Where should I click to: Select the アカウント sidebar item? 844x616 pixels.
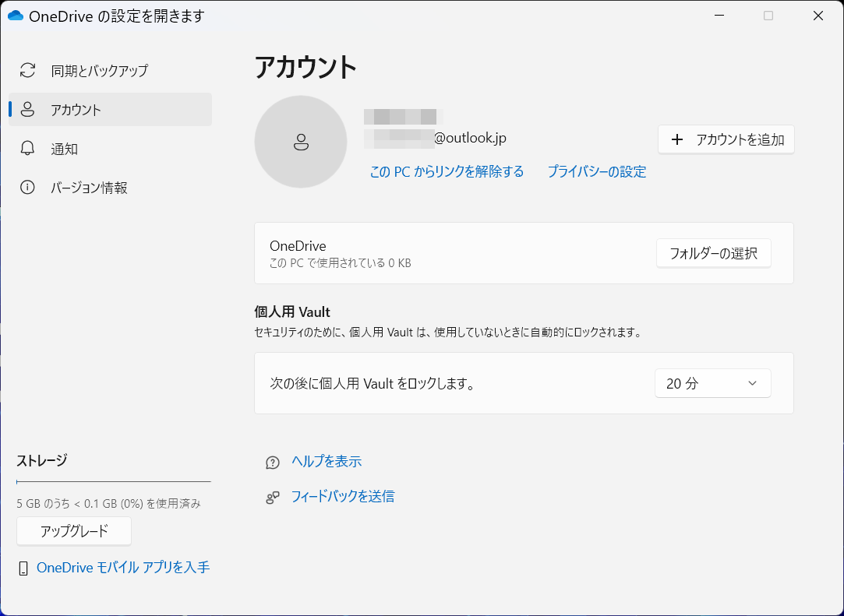(111, 110)
